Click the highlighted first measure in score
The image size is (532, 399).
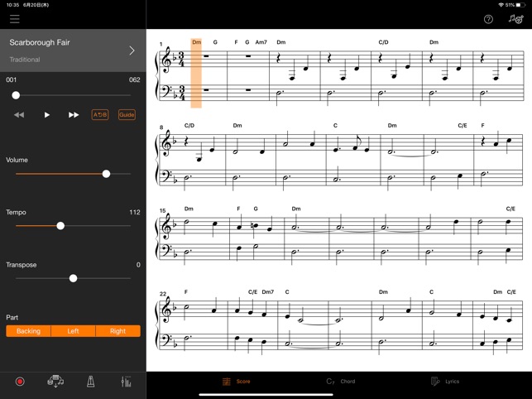[x=196, y=73]
